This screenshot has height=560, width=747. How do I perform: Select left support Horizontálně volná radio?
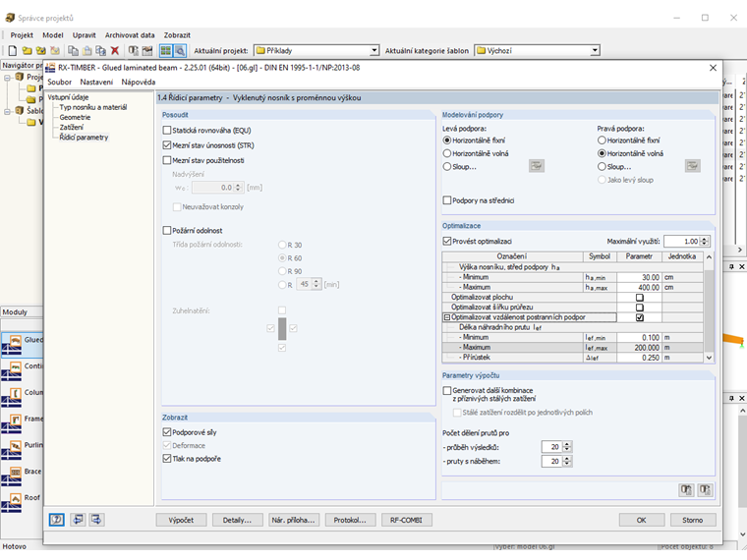447,153
